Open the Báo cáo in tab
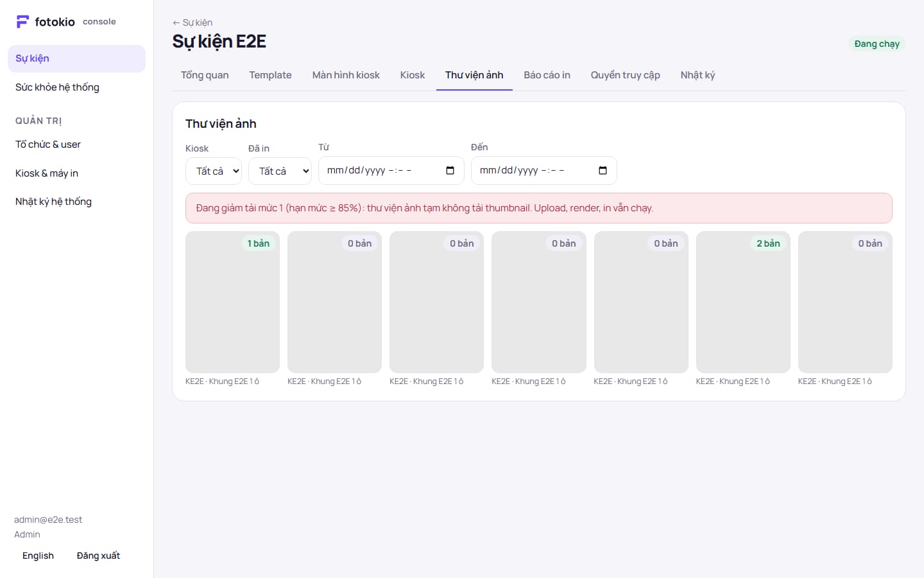The width and height of the screenshot is (924, 578). [x=547, y=75]
